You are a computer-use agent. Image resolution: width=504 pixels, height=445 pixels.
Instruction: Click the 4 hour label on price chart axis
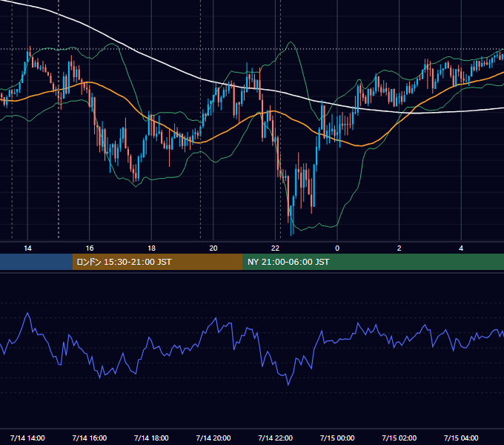[461, 248]
